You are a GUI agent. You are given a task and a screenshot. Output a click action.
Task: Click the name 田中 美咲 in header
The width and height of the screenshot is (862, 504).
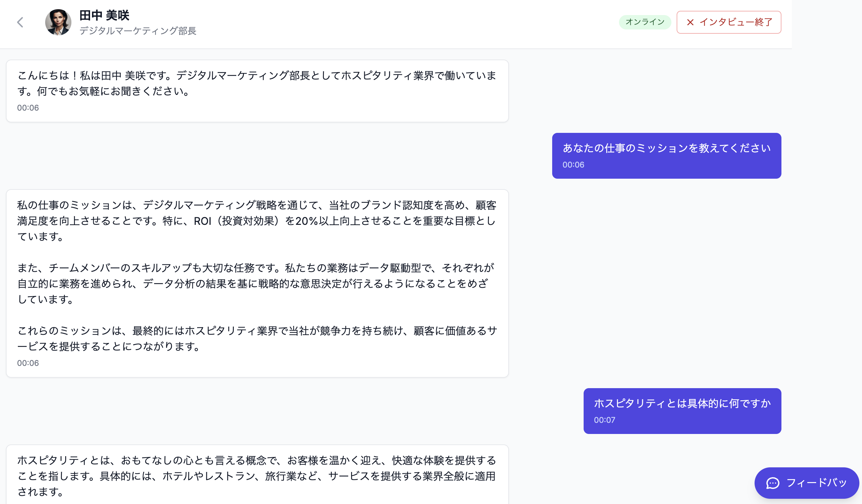[x=104, y=15]
